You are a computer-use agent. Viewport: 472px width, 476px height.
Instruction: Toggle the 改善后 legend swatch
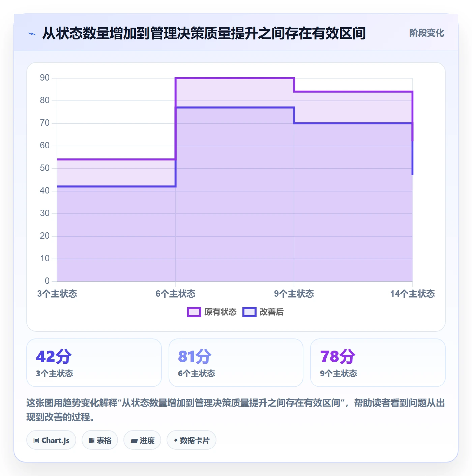click(249, 312)
